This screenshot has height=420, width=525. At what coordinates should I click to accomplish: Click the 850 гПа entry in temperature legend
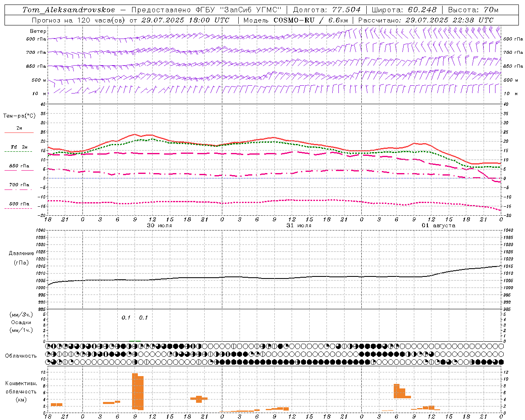click(19, 166)
